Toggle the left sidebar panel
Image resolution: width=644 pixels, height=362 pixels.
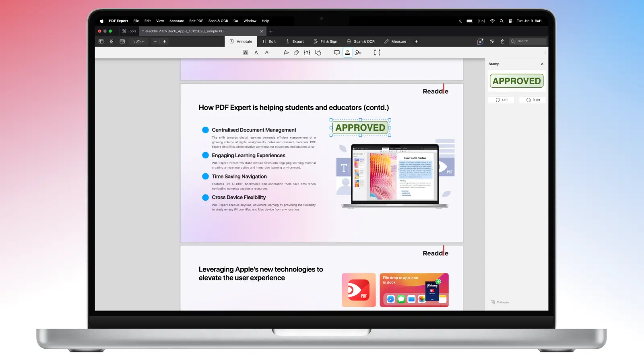point(101,41)
